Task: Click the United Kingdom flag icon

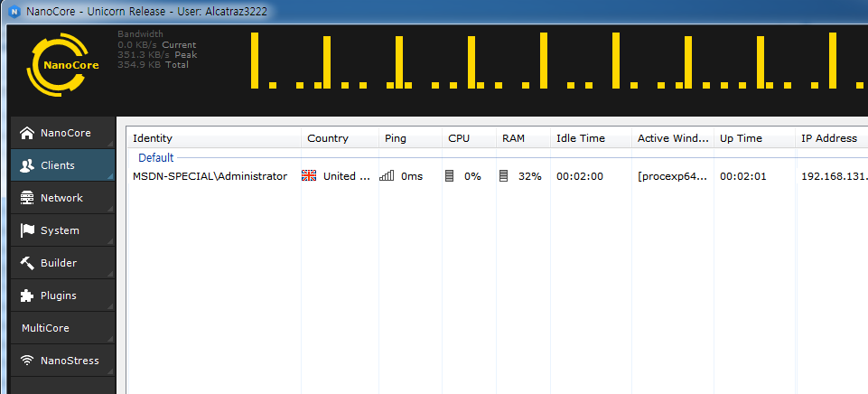Action: tap(309, 176)
